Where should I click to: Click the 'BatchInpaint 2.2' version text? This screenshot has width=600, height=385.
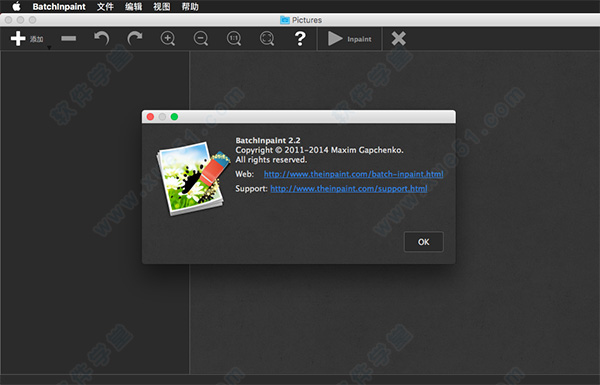click(268, 140)
